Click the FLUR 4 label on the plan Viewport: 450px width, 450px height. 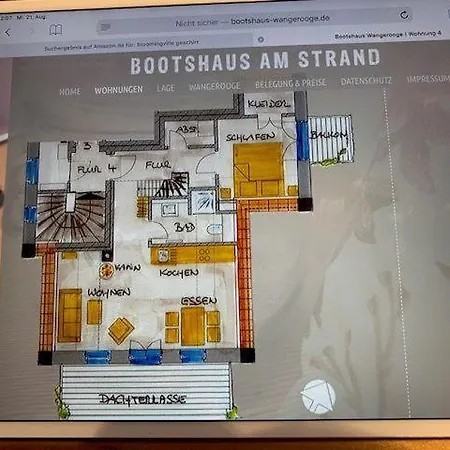(97, 169)
